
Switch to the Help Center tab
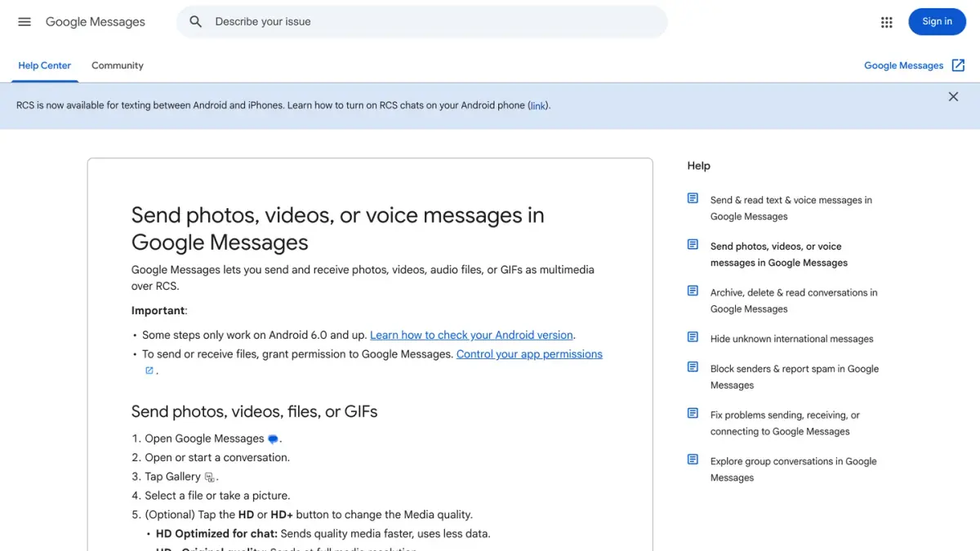[x=45, y=65]
